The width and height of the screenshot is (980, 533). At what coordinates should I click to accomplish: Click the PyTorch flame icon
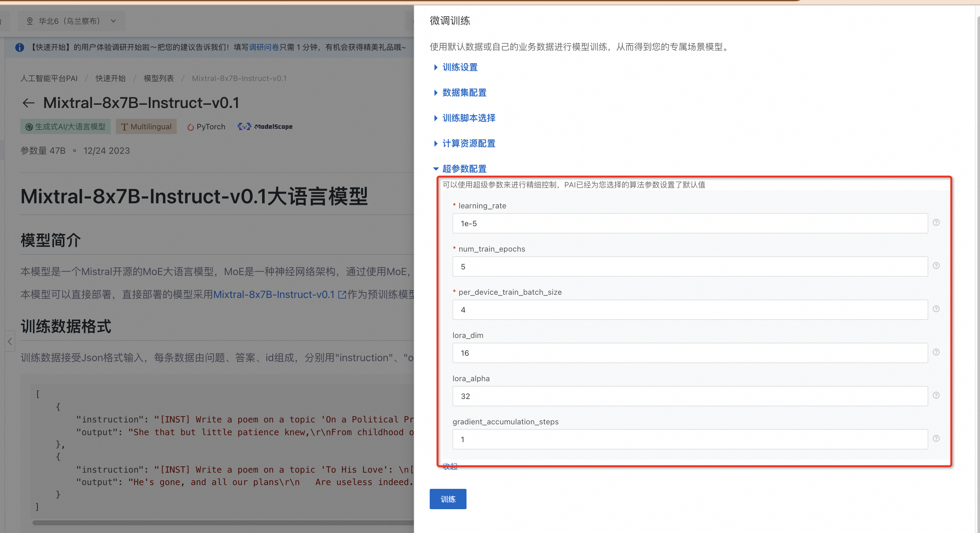pos(191,127)
